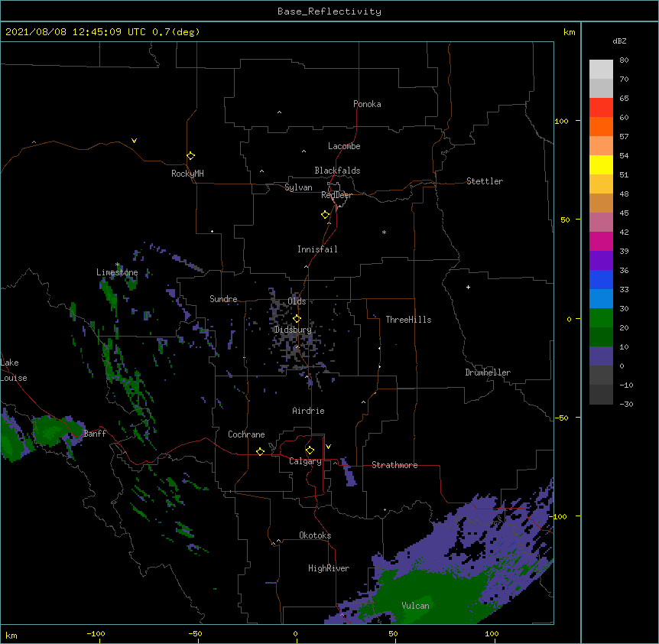The image size is (659, 644).
Task: Click the white asterisk marker east of Innisfail
Action: (384, 232)
